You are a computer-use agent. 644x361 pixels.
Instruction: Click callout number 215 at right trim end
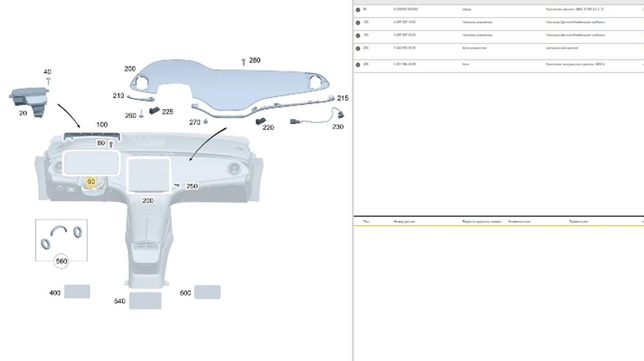342,98
